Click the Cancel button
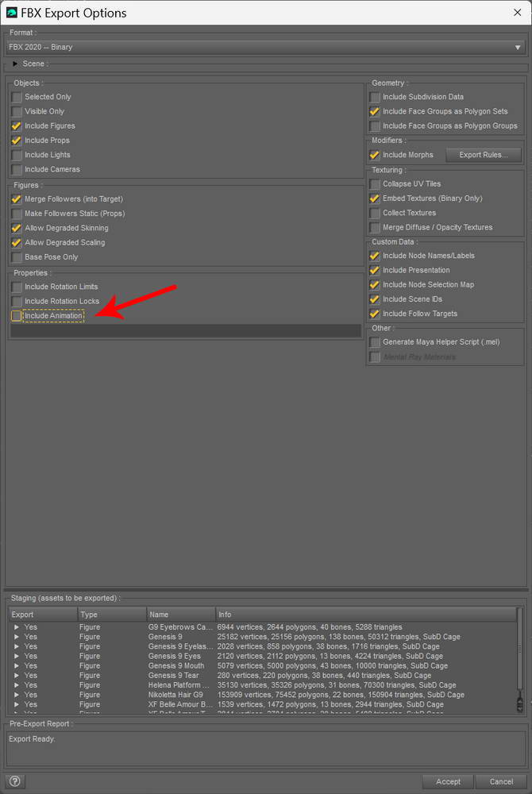The image size is (532, 794). click(x=501, y=781)
